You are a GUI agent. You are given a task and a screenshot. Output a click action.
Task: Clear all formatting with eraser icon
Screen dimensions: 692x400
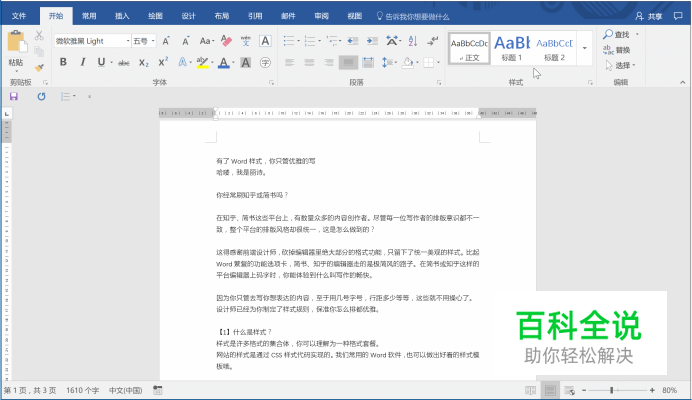coord(226,41)
